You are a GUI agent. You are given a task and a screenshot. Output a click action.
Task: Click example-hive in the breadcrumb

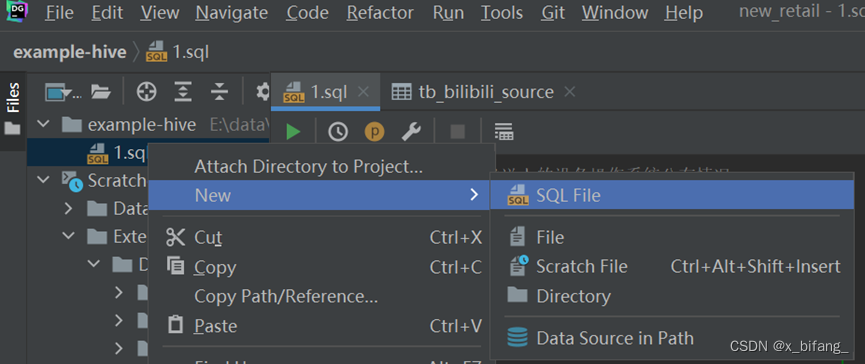70,52
